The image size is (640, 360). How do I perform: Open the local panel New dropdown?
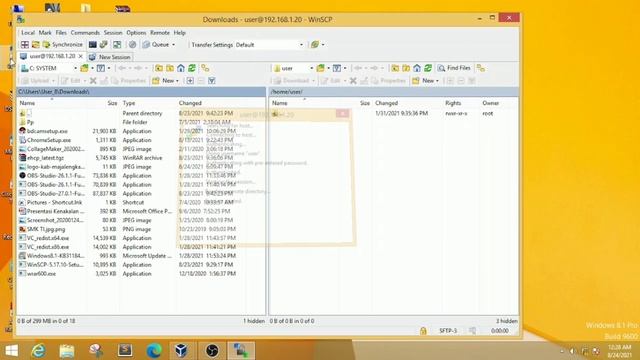coord(166,81)
